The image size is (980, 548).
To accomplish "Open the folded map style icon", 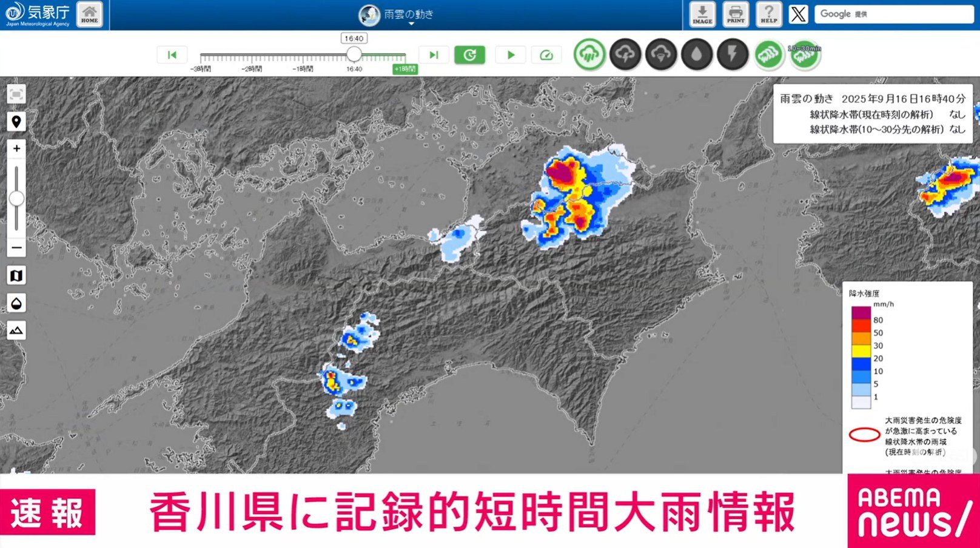I will pos(16,276).
